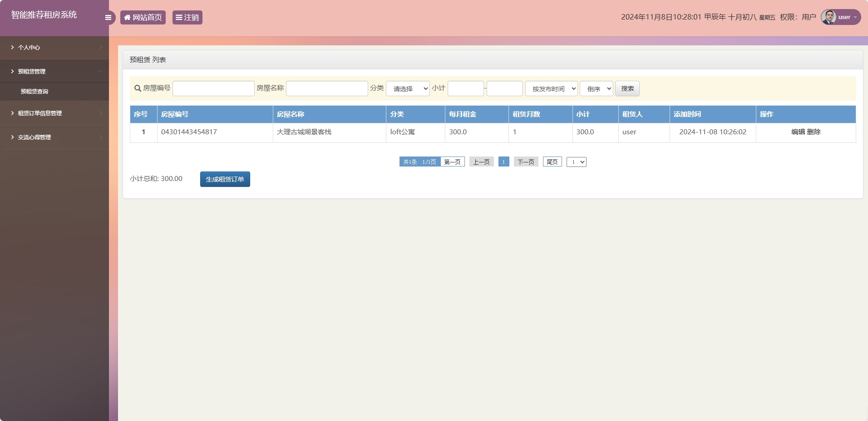Image resolution: width=868 pixels, height=421 pixels.
Task: Click the arrow icon next to 交流心得管理
Action: (100, 137)
